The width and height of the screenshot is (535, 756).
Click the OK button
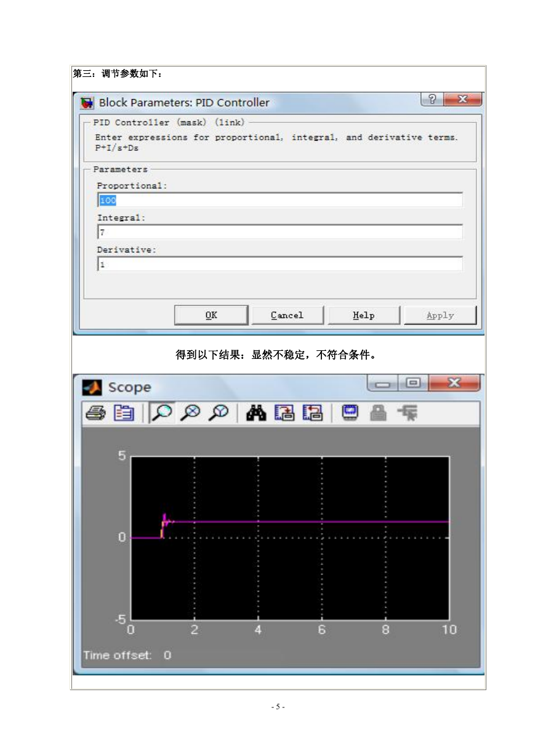point(211,315)
